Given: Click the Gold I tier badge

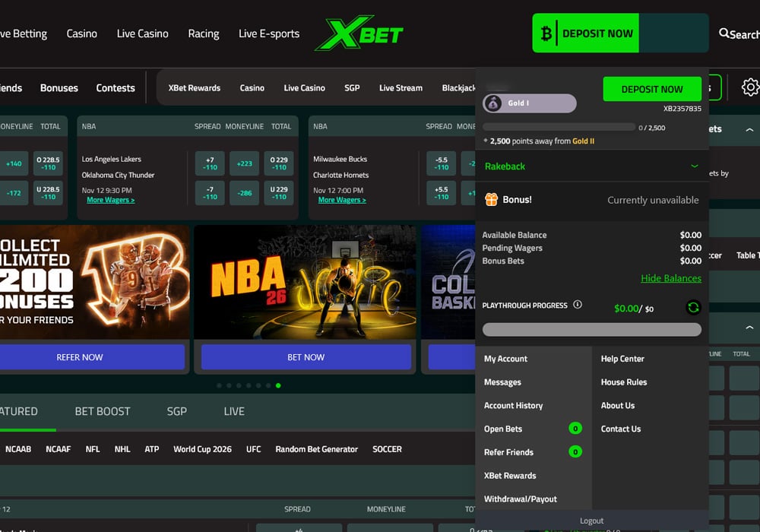Looking at the screenshot, I should point(529,103).
